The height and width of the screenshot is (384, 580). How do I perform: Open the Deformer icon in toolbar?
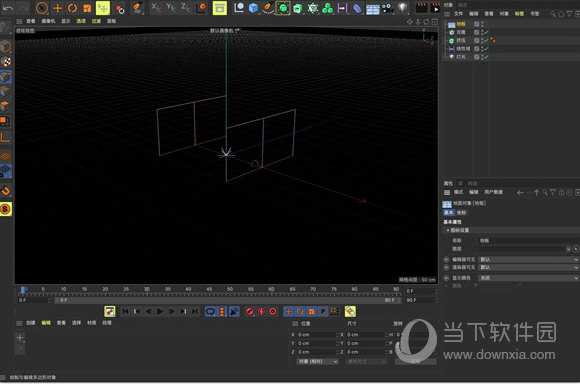[357, 8]
